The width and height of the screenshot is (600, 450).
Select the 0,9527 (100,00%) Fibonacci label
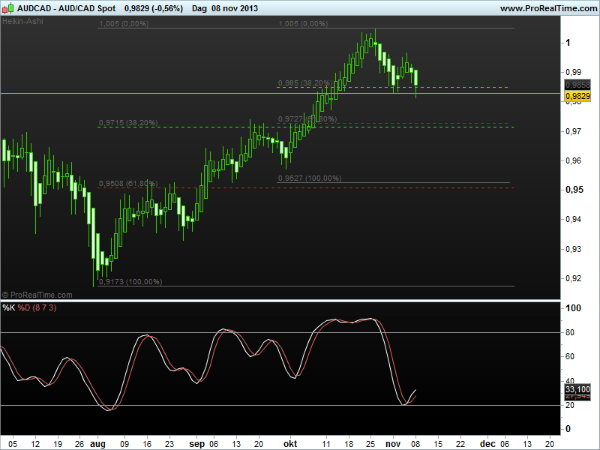pos(310,178)
